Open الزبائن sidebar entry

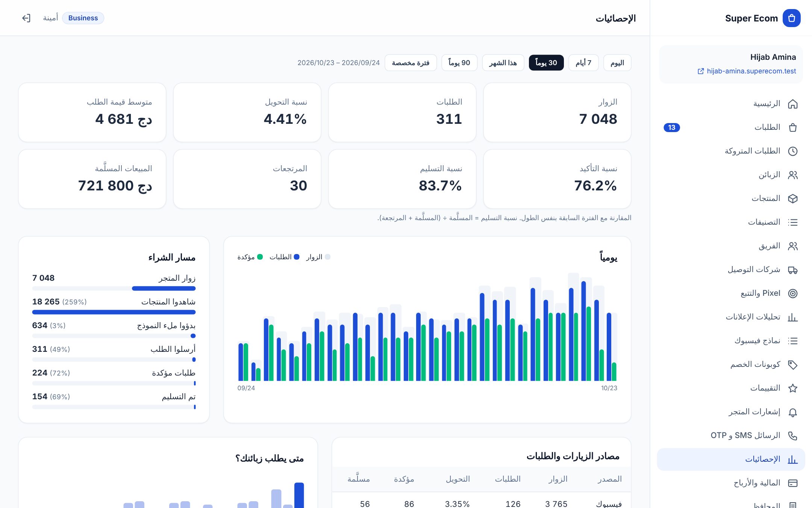coord(731,175)
